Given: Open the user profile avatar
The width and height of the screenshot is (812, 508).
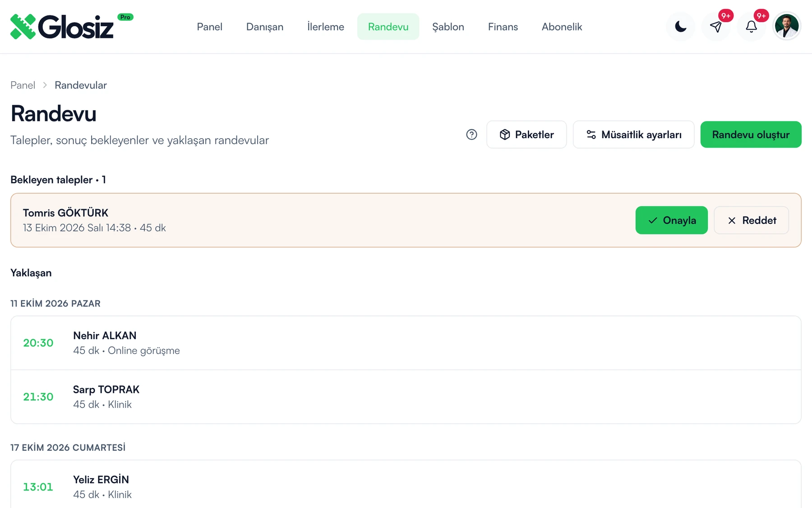Looking at the screenshot, I should 787,26.
